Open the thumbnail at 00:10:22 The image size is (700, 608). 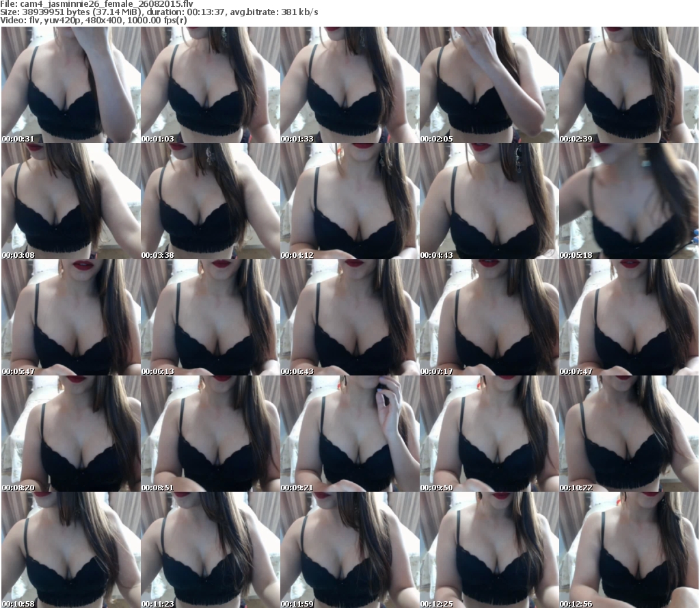pyautogui.click(x=629, y=434)
